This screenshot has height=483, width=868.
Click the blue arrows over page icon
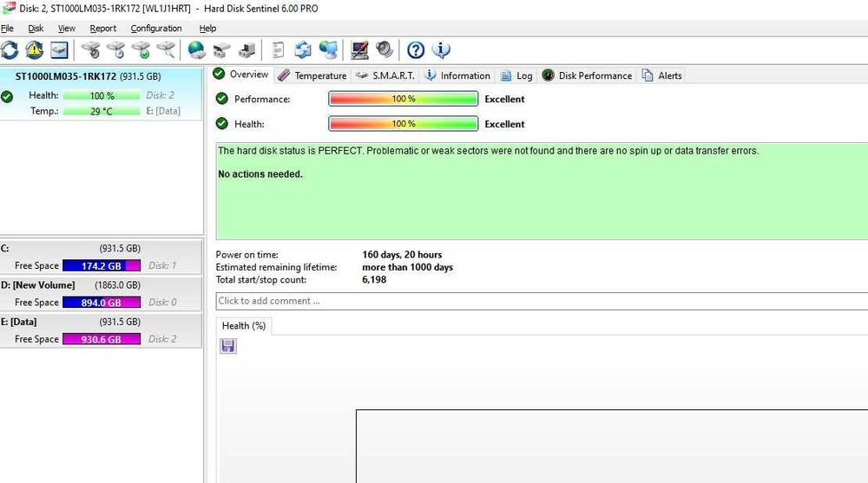point(303,50)
